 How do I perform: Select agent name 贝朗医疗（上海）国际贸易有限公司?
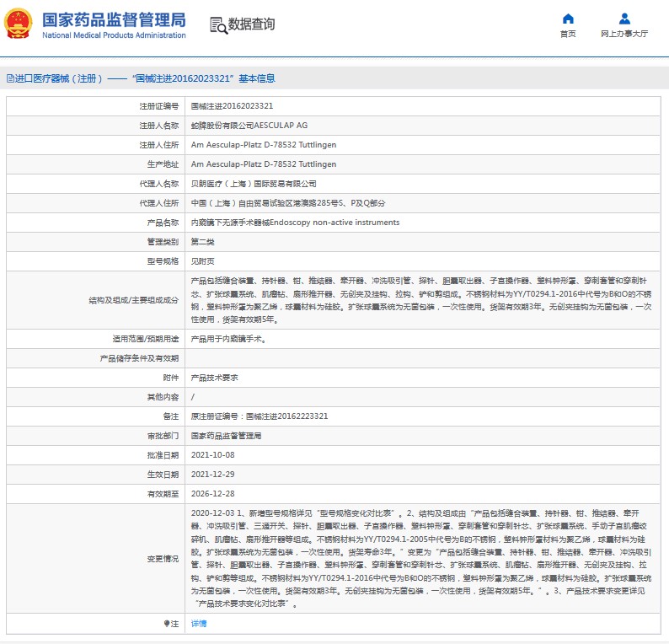254,184
